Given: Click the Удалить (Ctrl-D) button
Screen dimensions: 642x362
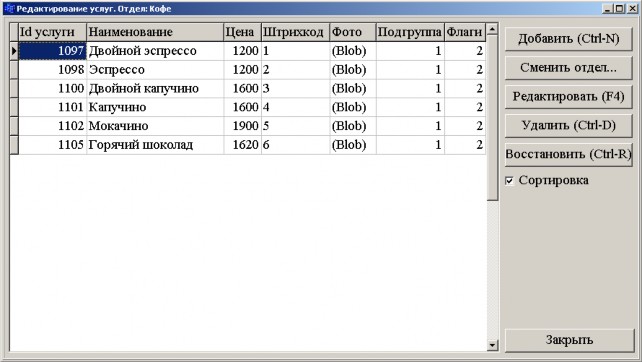Looking at the screenshot, I should (568, 126).
